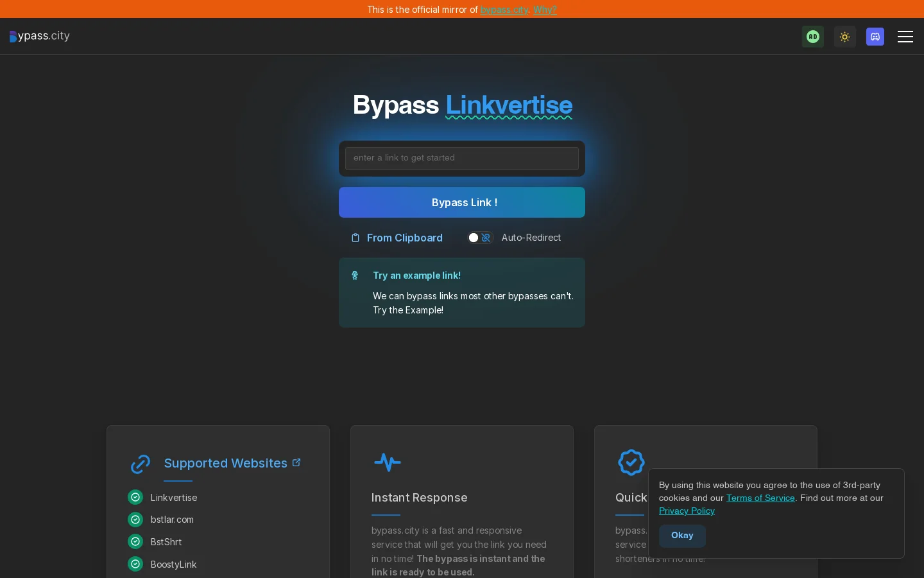
Task: Click bstlar.com in the supported list
Action: pos(172,520)
